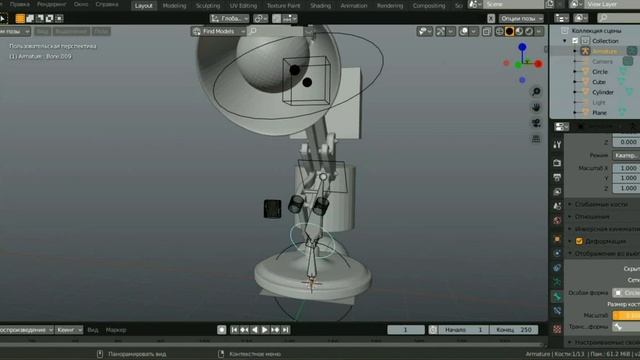640x360 pixels.
Task: Open the viewport shading options dropdown
Action: coord(539,31)
